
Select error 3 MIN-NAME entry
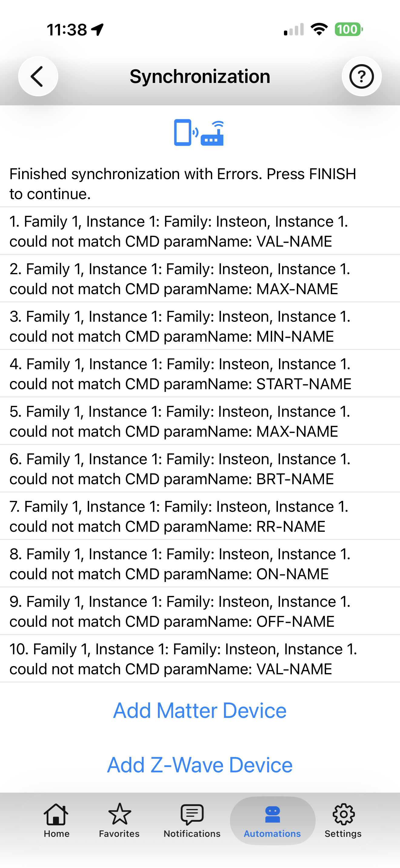[x=200, y=326]
